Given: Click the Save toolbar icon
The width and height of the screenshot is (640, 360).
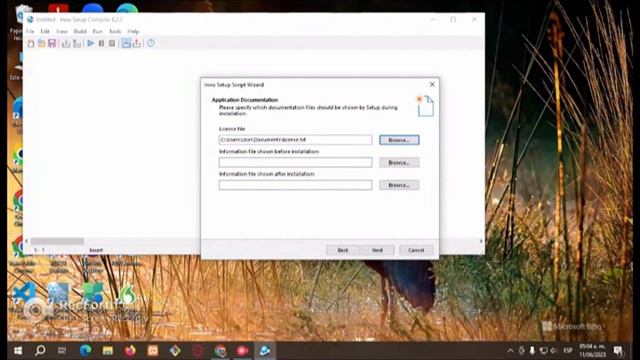Looking at the screenshot, I should click(52, 43).
